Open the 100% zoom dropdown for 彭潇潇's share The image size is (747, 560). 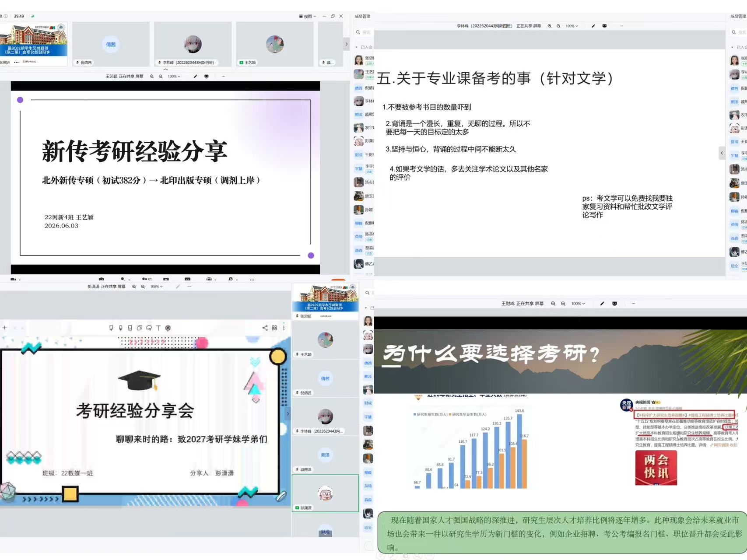point(156,287)
